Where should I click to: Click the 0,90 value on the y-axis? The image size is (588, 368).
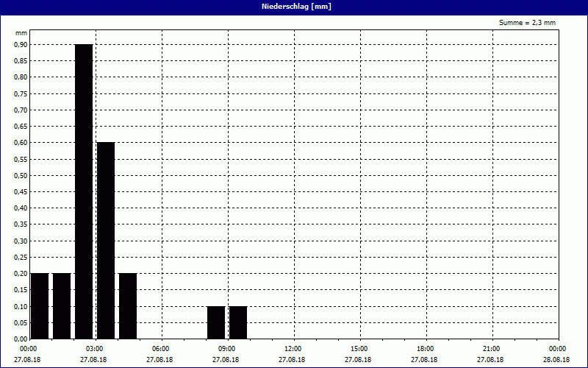20,44
